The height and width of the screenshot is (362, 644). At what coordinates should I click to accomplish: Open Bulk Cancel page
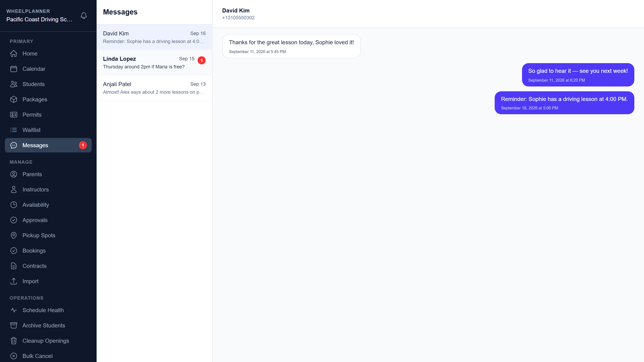(x=48, y=356)
